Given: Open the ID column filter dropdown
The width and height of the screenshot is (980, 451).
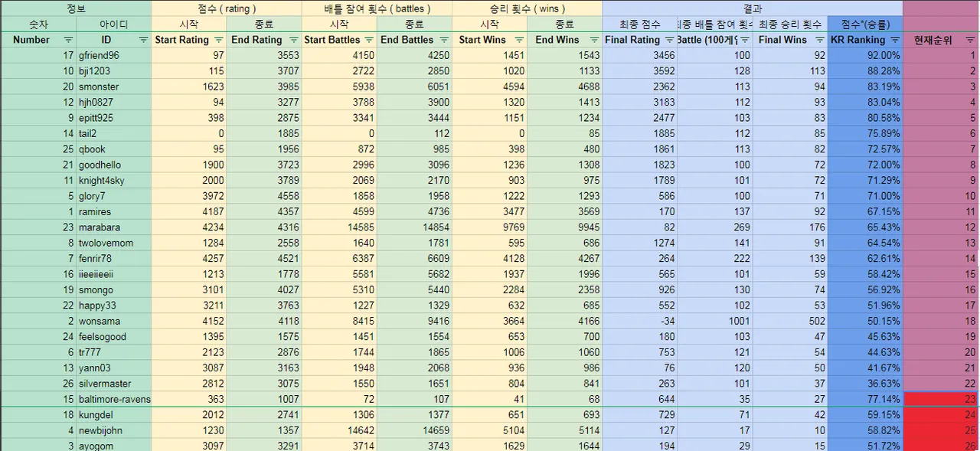Looking at the screenshot, I should point(143,40).
